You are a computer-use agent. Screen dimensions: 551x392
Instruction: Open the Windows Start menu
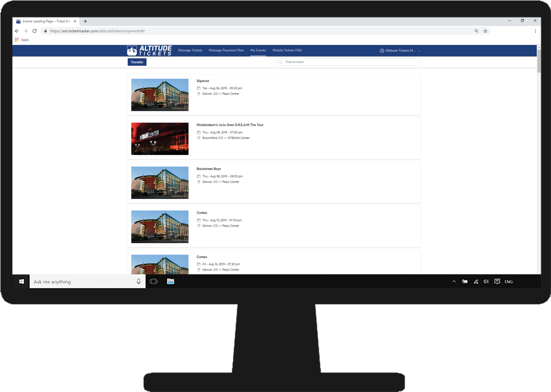22,282
